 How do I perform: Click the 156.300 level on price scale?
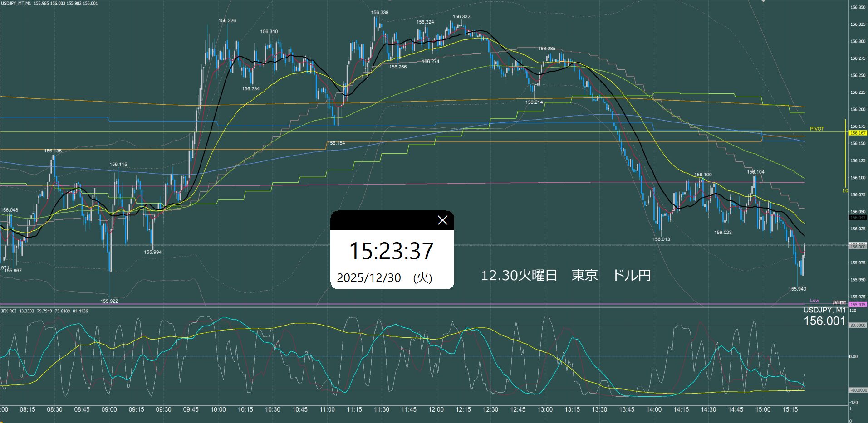point(858,41)
